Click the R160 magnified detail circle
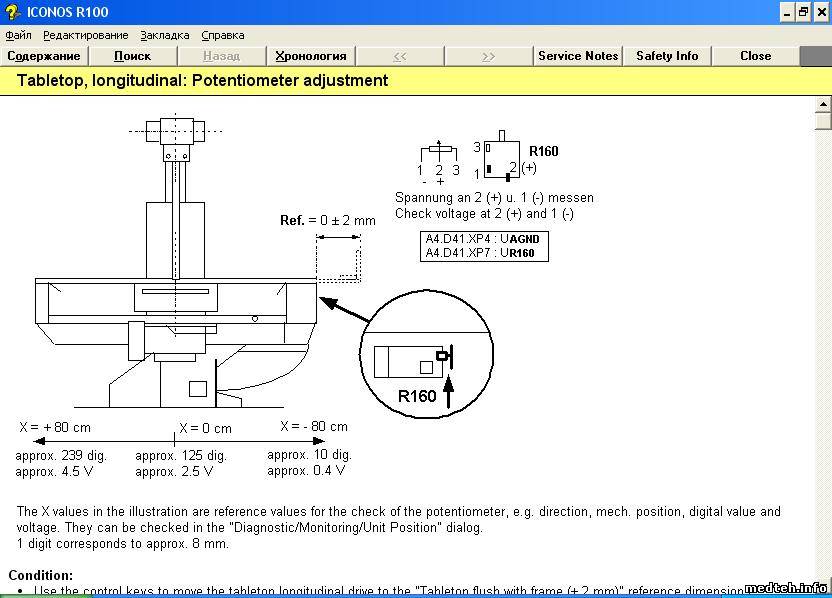Screen dimensions: 832x598 coord(428,352)
